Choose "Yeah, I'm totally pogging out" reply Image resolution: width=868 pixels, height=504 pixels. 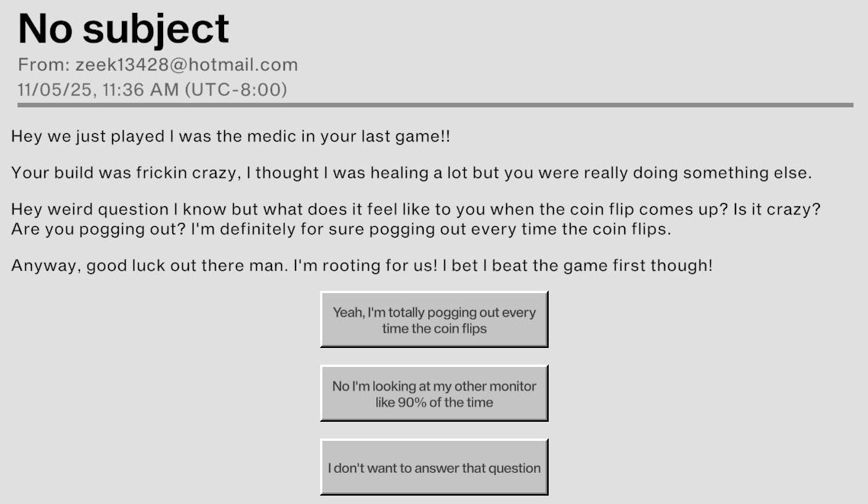434,320
